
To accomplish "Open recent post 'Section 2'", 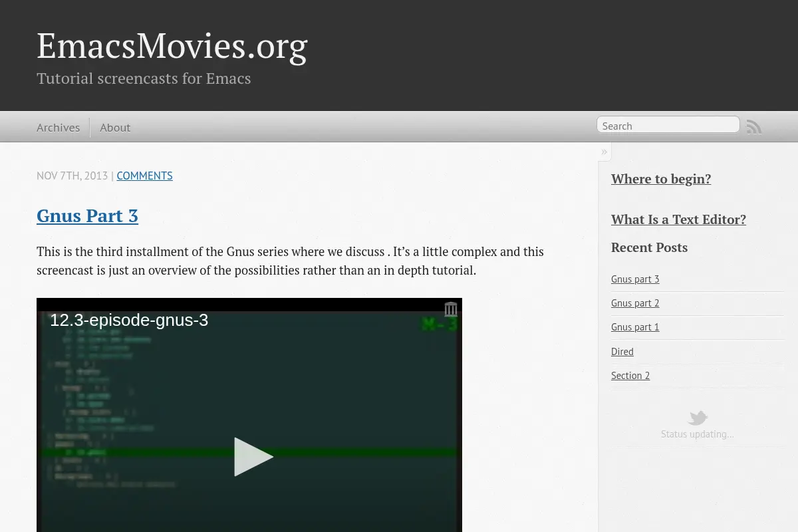I will pyautogui.click(x=630, y=376).
